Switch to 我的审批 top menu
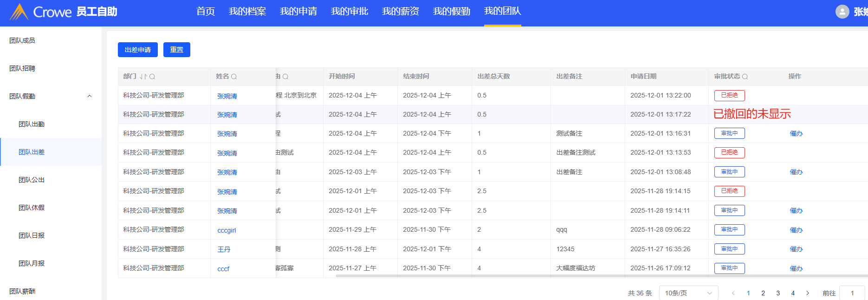Image resolution: width=868 pixels, height=300 pixels. tap(349, 11)
